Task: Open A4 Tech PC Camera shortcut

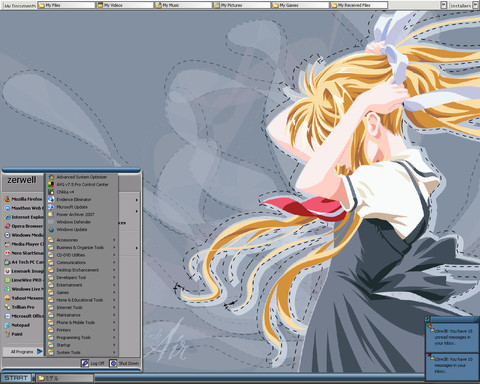Action: (23, 262)
